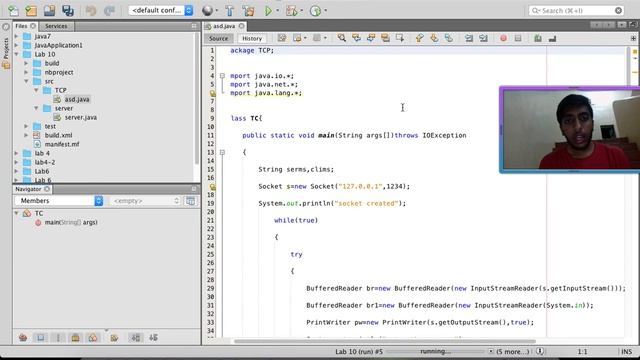Click the editor horizontal scrollbar
This screenshot has height=360, width=640.
click(x=385, y=341)
